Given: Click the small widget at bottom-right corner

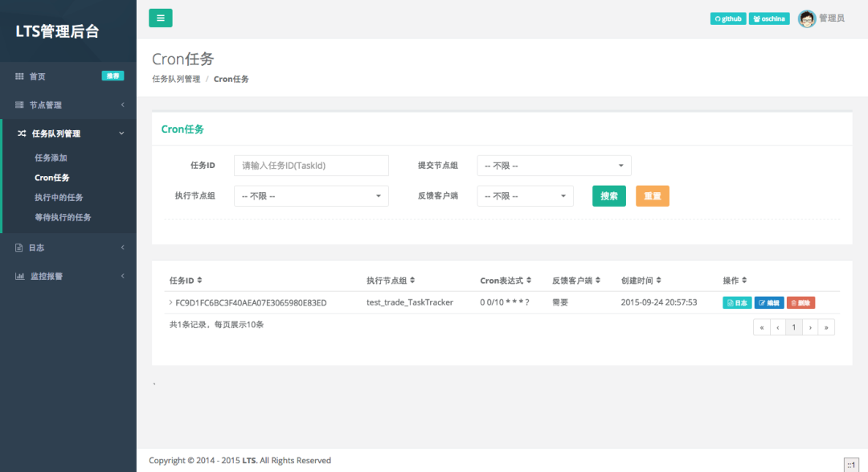Looking at the screenshot, I should point(851,465).
